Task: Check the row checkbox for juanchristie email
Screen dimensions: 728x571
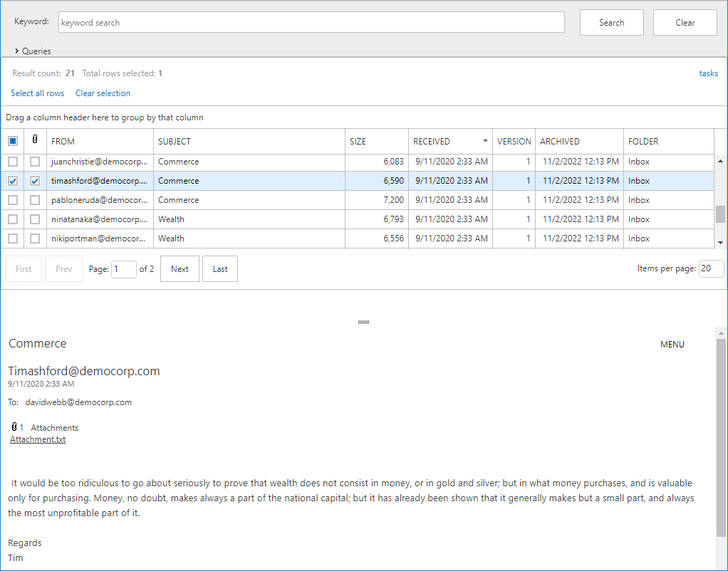Action: coord(13,162)
